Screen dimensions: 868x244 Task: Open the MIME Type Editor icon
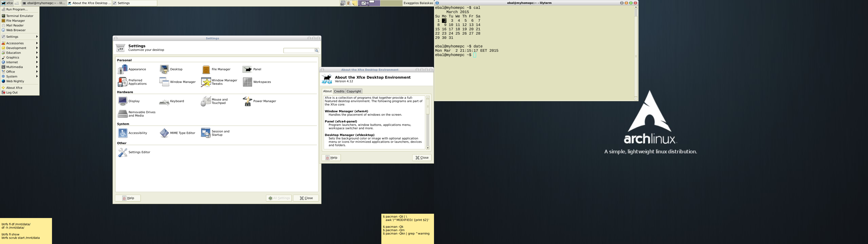coord(164,133)
